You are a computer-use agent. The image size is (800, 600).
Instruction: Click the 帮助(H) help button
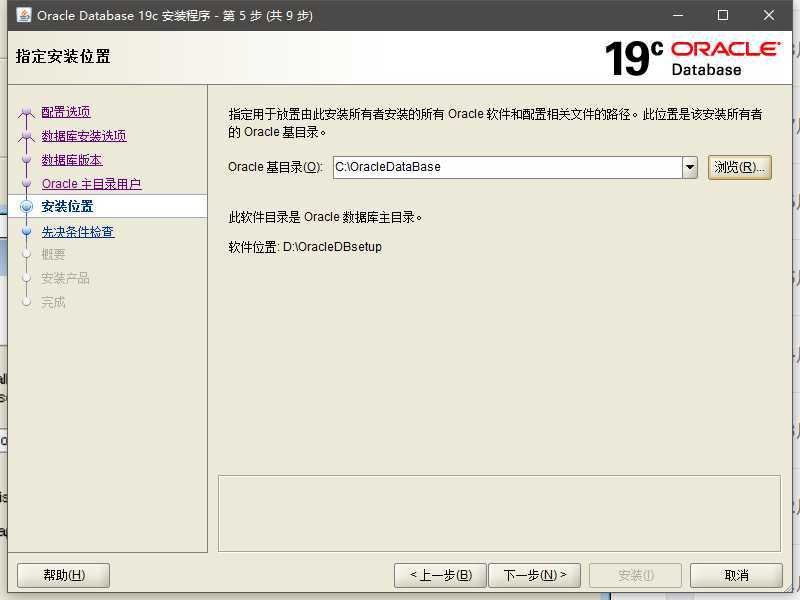tap(64, 576)
